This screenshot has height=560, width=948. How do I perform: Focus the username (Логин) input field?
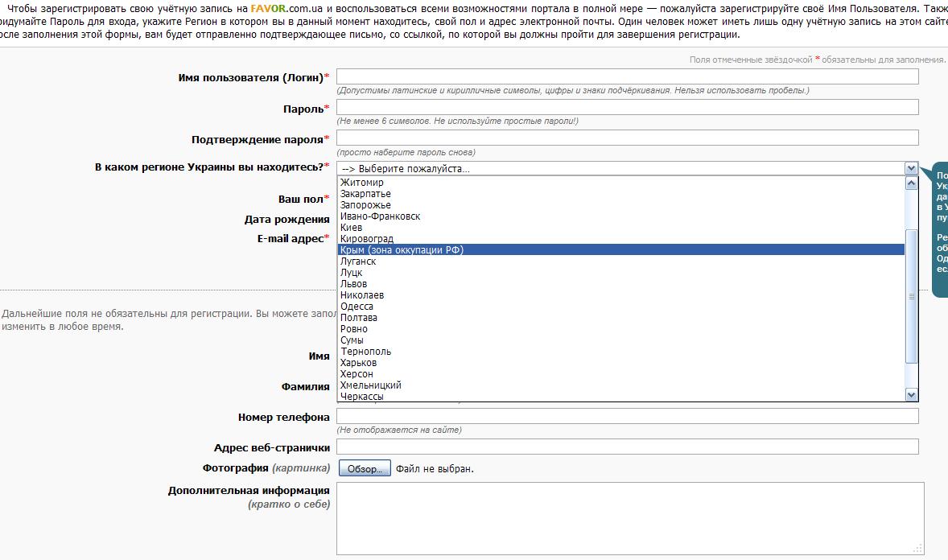click(627, 76)
